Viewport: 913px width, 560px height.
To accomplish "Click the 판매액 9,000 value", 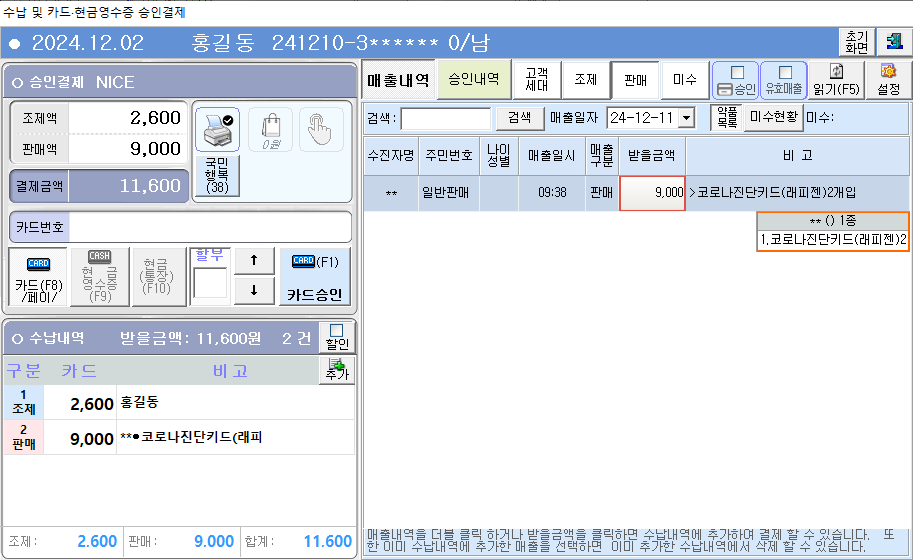I will pos(155,149).
